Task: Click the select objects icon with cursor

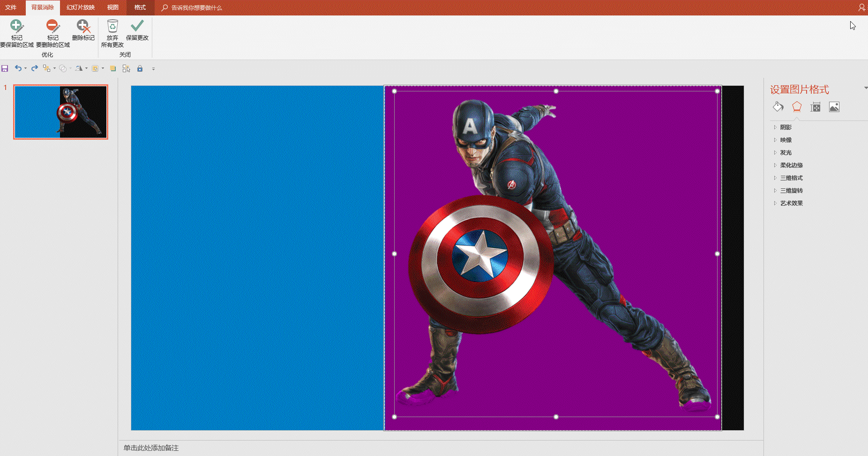Action: [x=95, y=68]
